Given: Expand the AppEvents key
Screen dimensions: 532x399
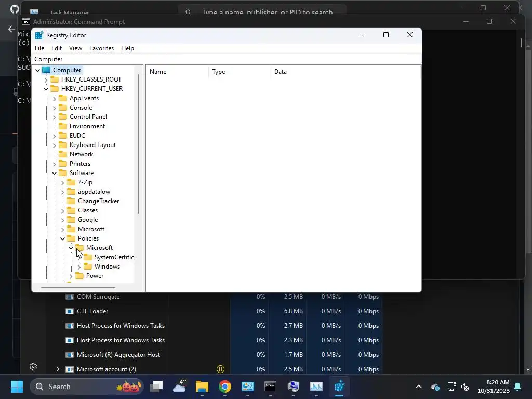Looking at the screenshot, I should (54, 98).
